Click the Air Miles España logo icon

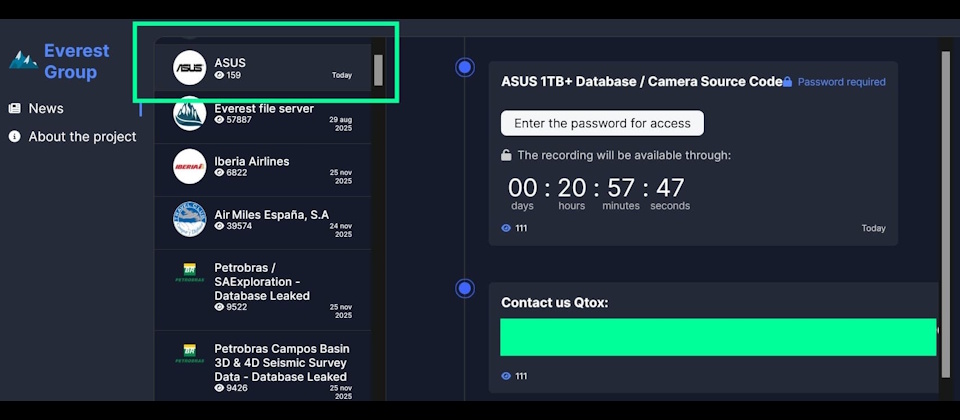pos(189,220)
